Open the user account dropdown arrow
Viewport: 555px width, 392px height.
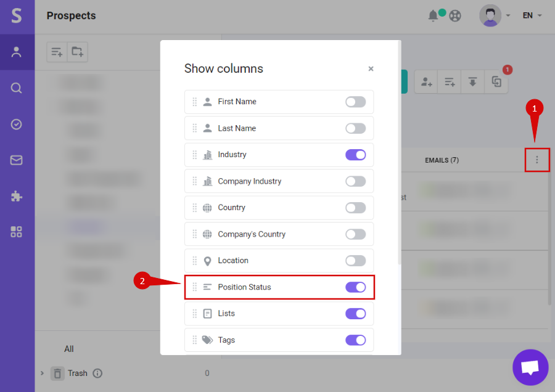tap(508, 15)
